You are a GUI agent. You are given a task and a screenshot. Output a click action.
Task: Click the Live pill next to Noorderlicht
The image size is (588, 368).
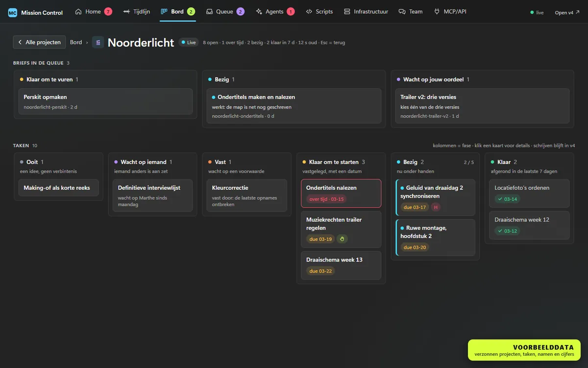click(x=189, y=42)
